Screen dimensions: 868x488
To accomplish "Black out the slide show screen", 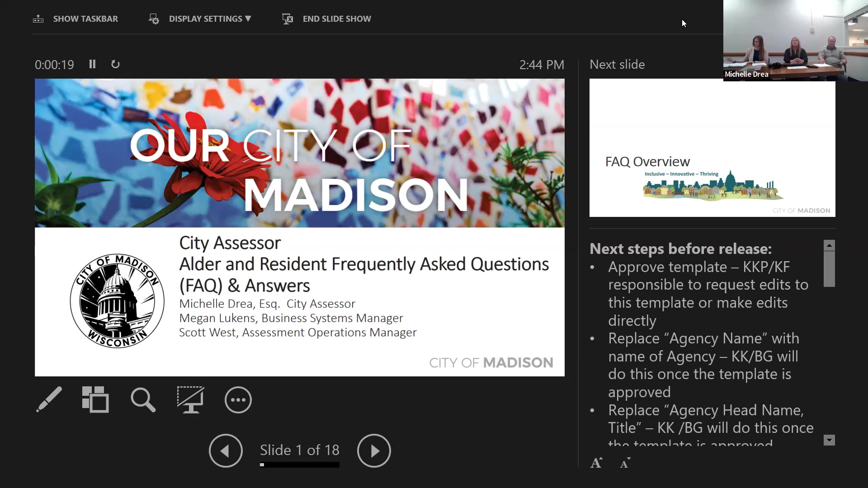I will pyautogui.click(x=190, y=399).
